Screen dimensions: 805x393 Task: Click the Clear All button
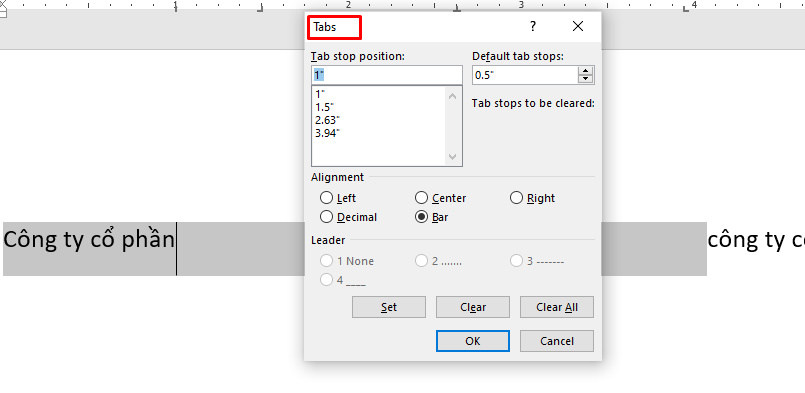pos(557,307)
